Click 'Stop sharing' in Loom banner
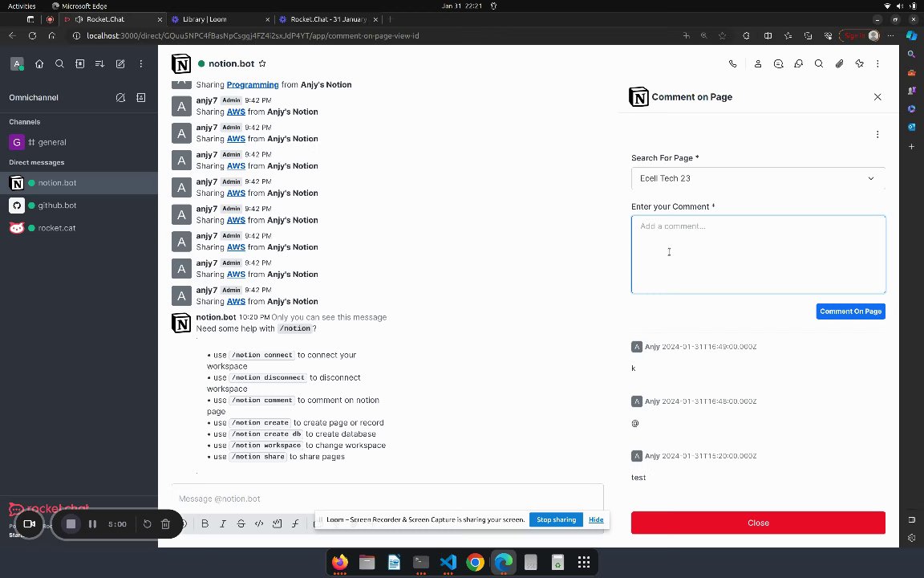The image size is (924, 578). pyautogui.click(x=556, y=519)
